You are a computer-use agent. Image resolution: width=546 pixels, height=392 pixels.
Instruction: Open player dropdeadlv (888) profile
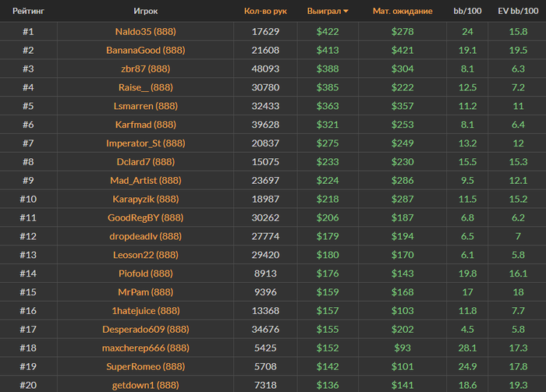(146, 236)
